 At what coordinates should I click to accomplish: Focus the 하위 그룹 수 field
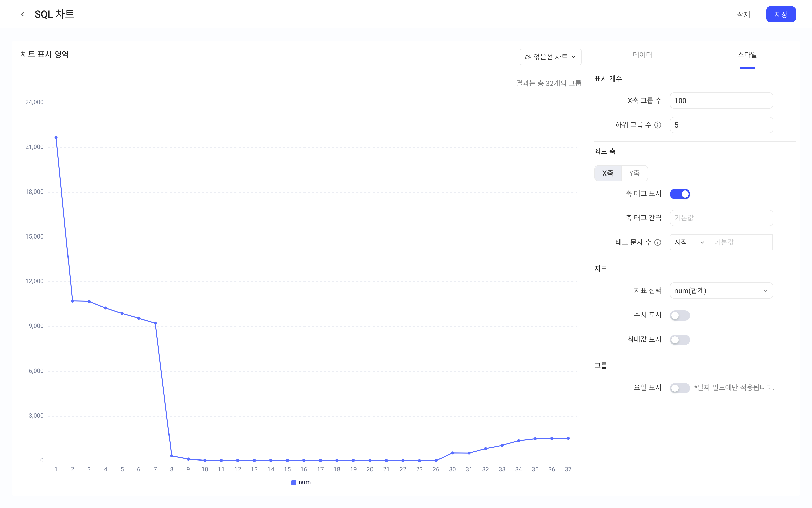(x=721, y=125)
